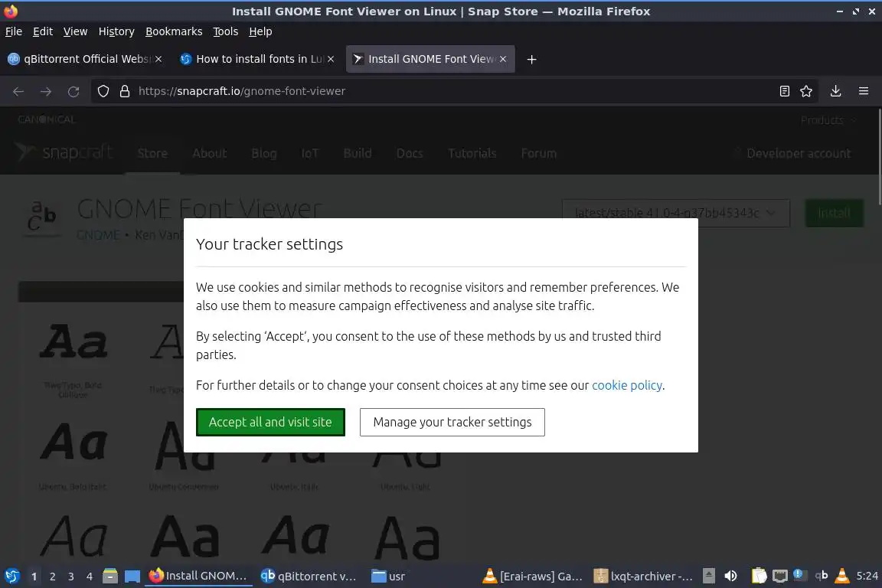The height and width of the screenshot is (588, 882).
Task: Open the Firefox downloads panel
Action: (x=835, y=91)
